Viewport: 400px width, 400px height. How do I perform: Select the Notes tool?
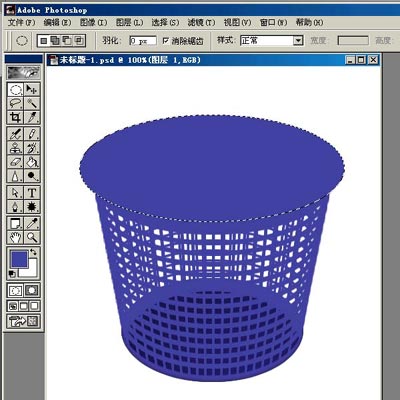point(15,223)
